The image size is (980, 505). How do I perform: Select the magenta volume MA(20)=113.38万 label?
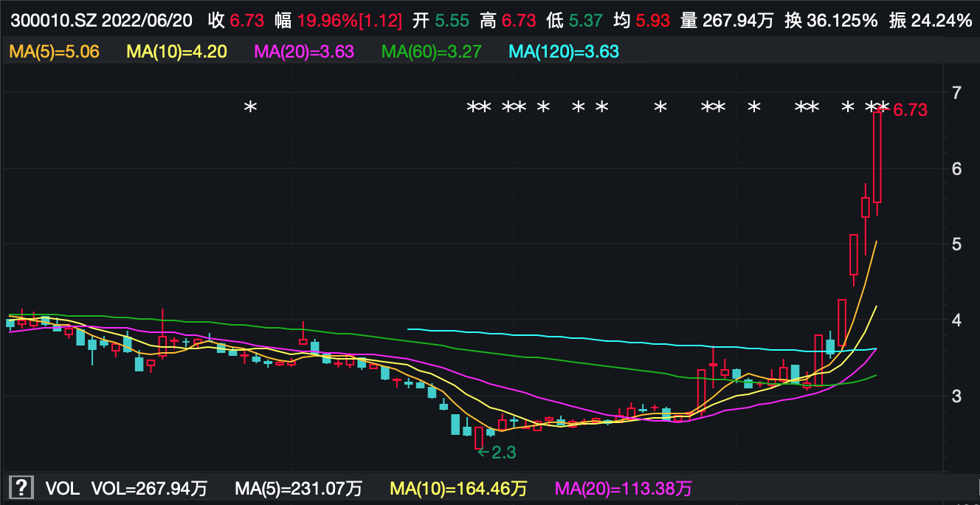[624, 488]
